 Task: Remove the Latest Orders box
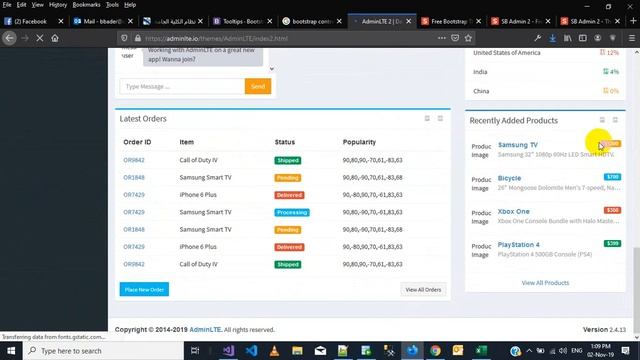click(440, 118)
